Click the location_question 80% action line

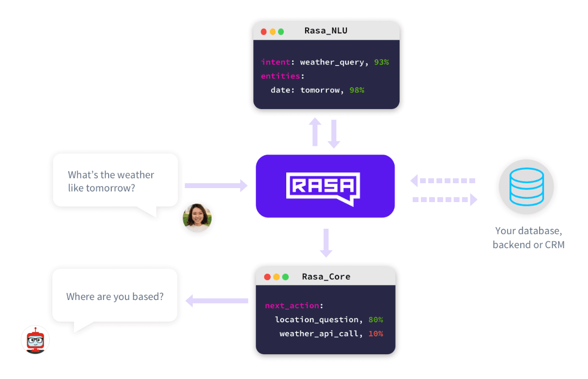(x=328, y=320)
